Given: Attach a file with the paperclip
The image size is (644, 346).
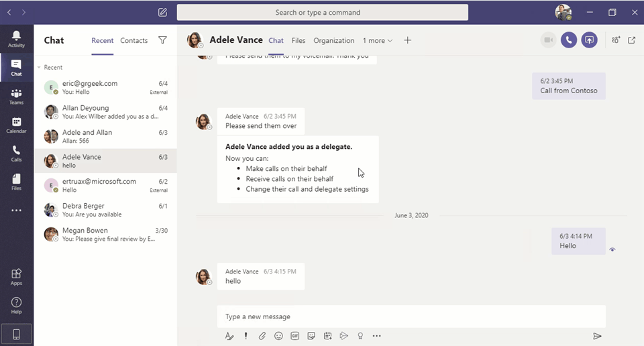Looking at the screenshot, I should pyautogui.click(x=262, y=336).
